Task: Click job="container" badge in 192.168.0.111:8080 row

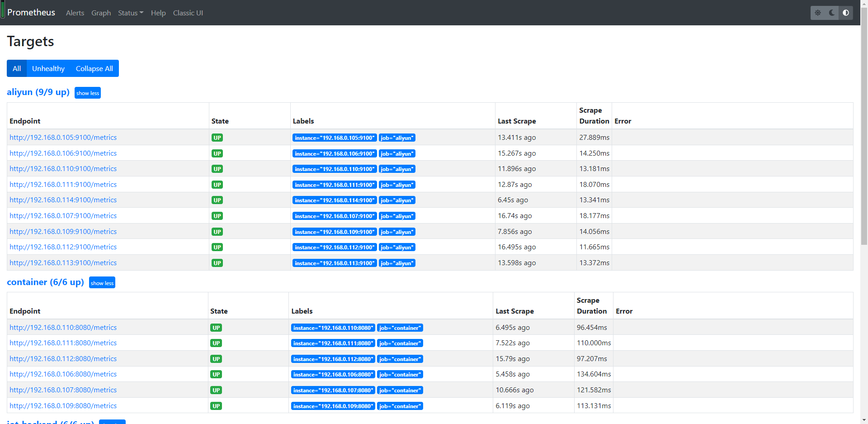Action: (x=400, y=343)
